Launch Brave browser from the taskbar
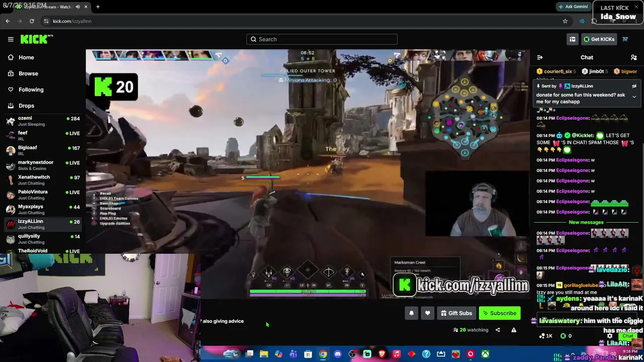The width and height of the screenshot is (644, 362). (382, 354)
